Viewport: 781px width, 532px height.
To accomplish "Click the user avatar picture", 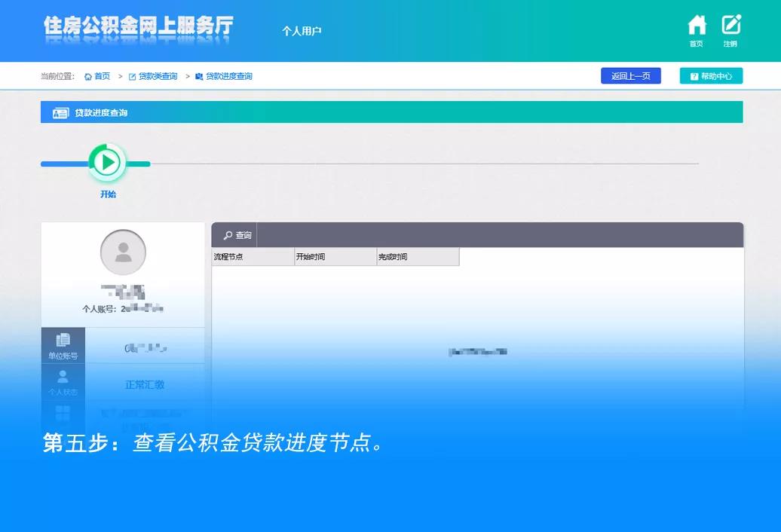I will [123, 252].
